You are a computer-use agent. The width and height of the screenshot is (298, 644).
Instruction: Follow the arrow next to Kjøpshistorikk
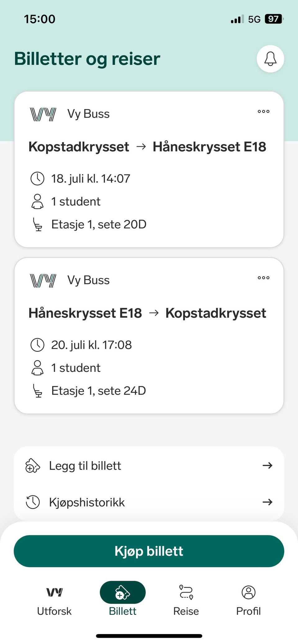pyautogui.click(x=267, y=502)
